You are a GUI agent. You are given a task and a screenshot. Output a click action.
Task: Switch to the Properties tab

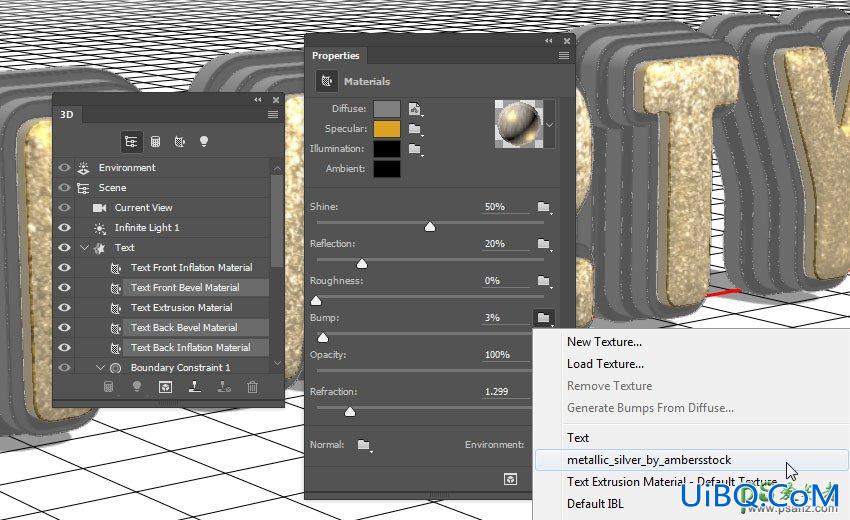coord(336,55)
